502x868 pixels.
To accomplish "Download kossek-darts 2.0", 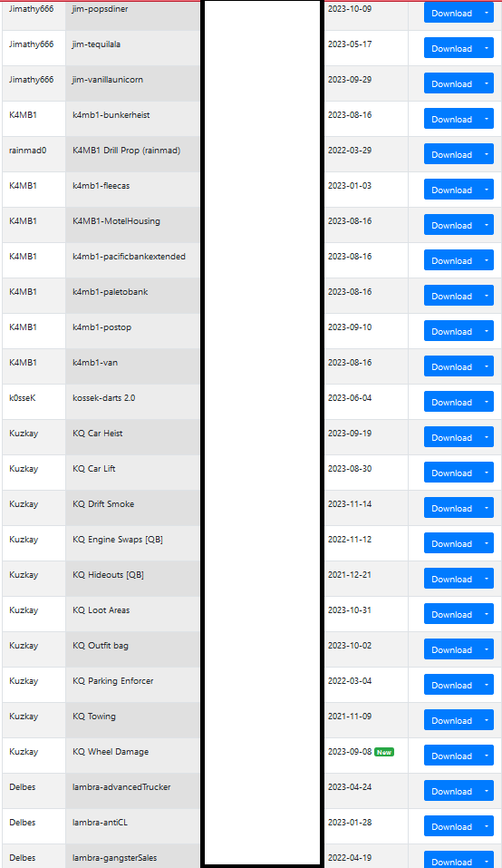I will (x=451, y=403).
